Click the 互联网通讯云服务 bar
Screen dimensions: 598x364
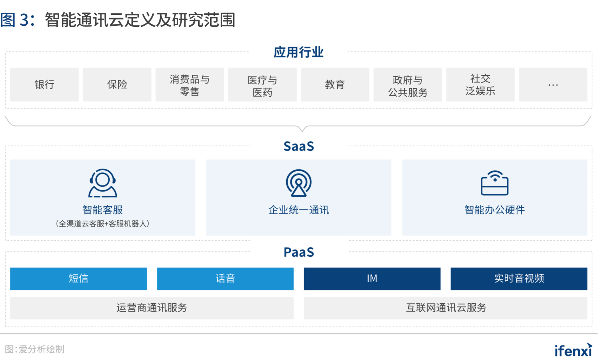446,308
